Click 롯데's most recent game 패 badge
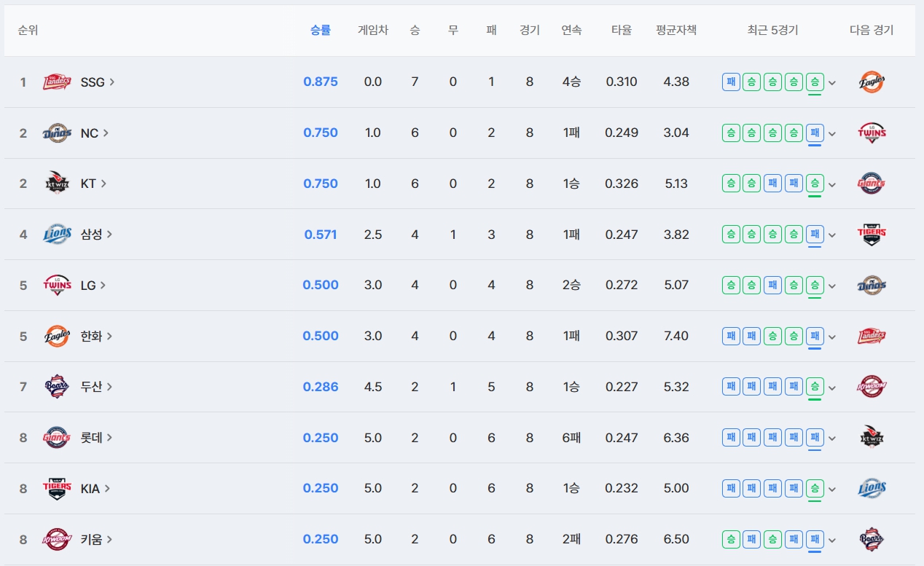Screen dimensions: 924x566 (x=815, y=438)
